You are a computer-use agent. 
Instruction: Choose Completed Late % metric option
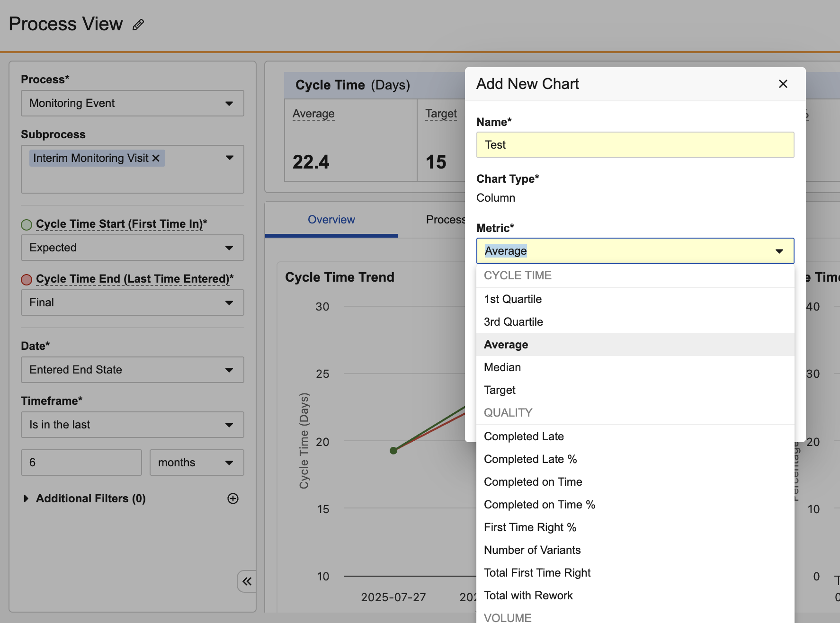pos(530,459)
